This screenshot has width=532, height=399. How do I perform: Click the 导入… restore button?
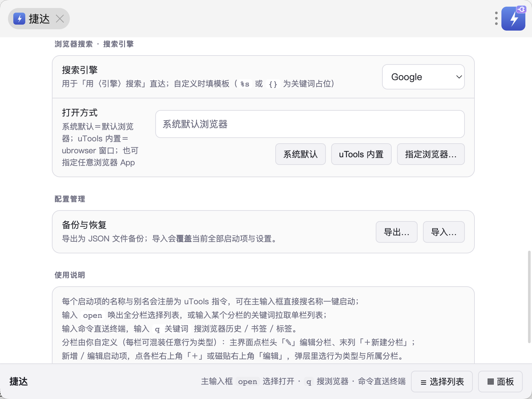(444, 232)
